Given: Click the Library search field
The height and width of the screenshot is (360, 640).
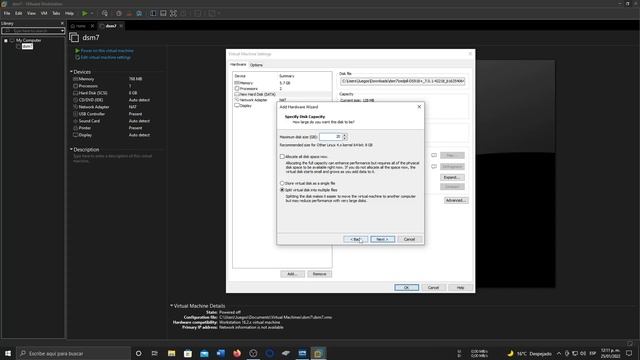Looking at the screenshot, I should click(x=31, y=31).
